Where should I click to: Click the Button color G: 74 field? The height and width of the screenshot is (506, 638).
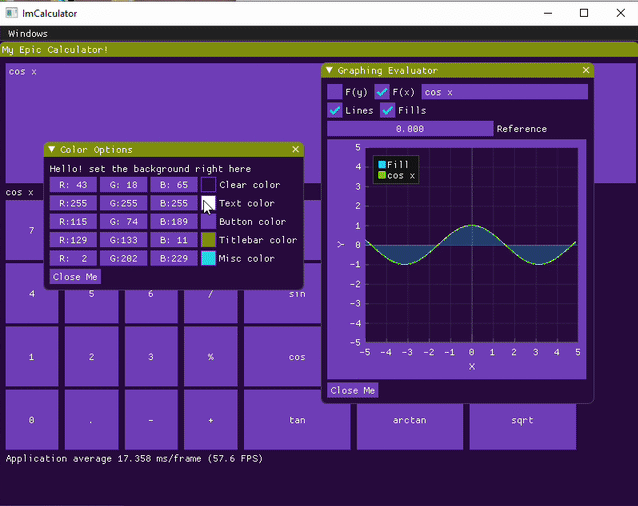point(123,221)
